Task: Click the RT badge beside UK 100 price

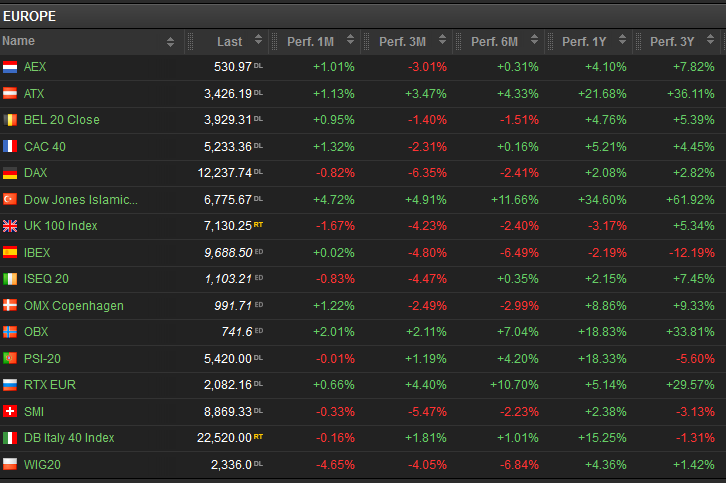Action: (258, 225)
